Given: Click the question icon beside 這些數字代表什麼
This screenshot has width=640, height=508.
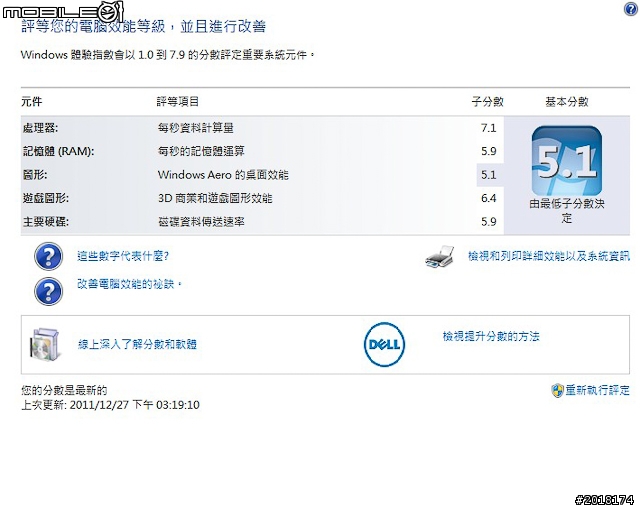Looking at the screenshot, I should 49,256.
